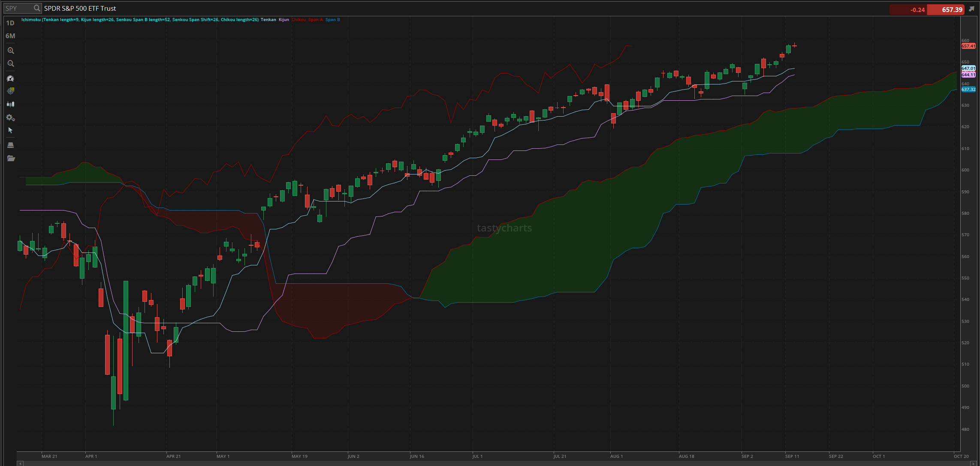Open the 1D aggregation period selector
This screenshot has height=466, width=980.
pyautogui.click(x=10, y=23)
